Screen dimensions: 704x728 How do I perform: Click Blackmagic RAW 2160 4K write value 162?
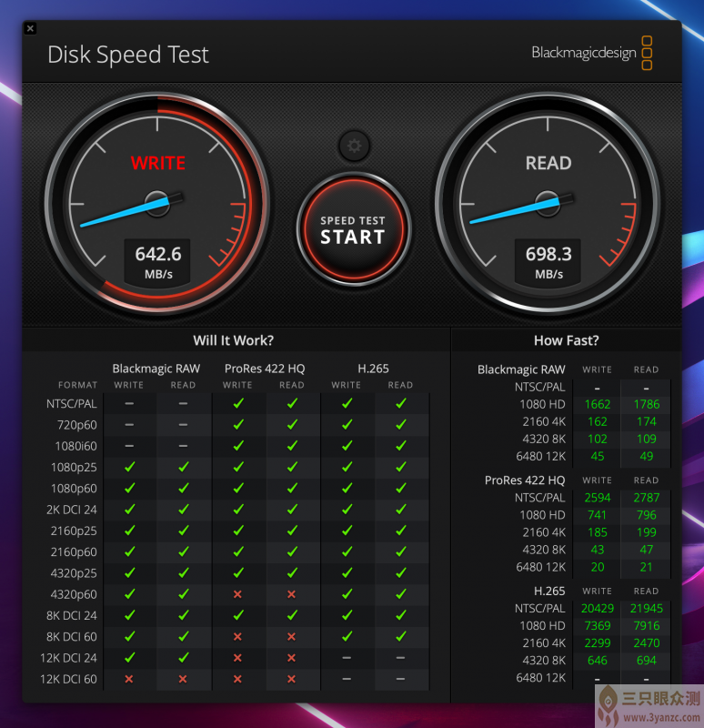pyautogui.click(x=598, y=421)
